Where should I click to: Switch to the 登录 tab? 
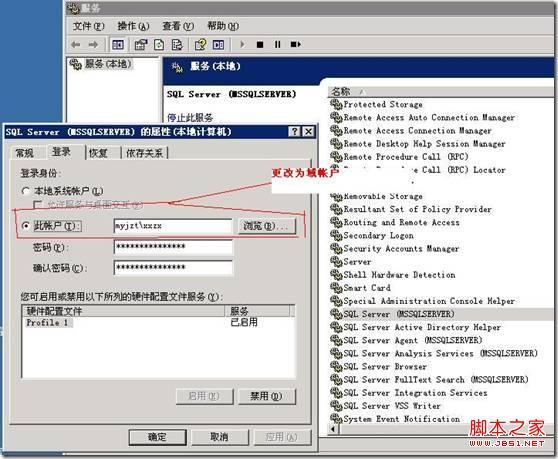pyautogui.click(x=61, y=152)
